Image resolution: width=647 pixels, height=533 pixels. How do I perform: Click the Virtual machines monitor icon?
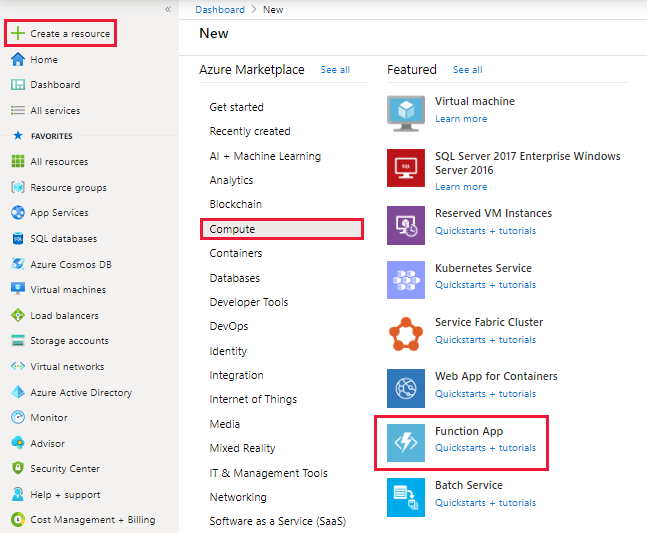[x=18, y=289]
